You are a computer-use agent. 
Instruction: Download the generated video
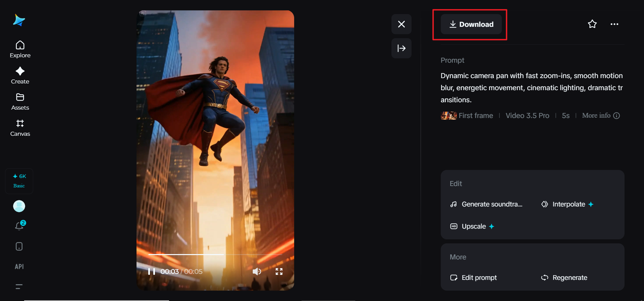pyautogui.click(x=471, y=24)
